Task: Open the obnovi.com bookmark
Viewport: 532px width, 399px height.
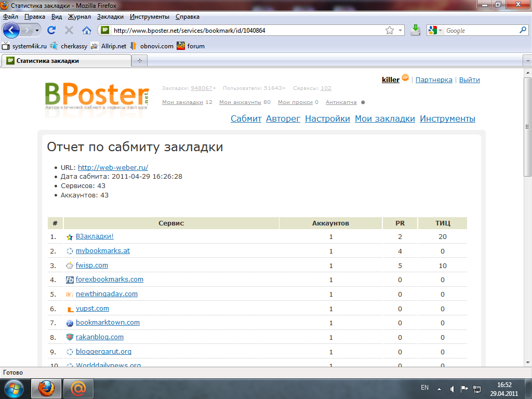Action: [152, 46]
